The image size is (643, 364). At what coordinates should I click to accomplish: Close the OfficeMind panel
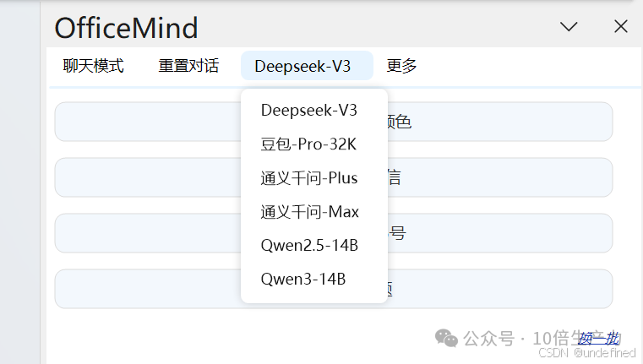[x=621, y=27]
